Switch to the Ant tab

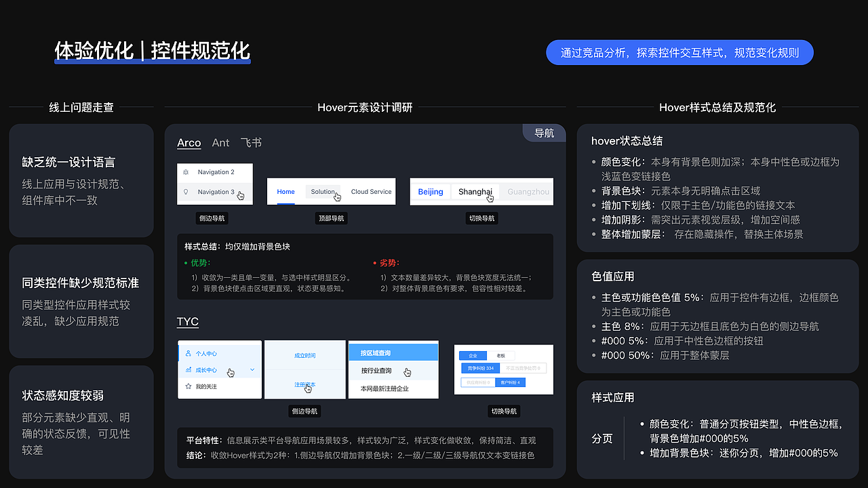(221, 143)
